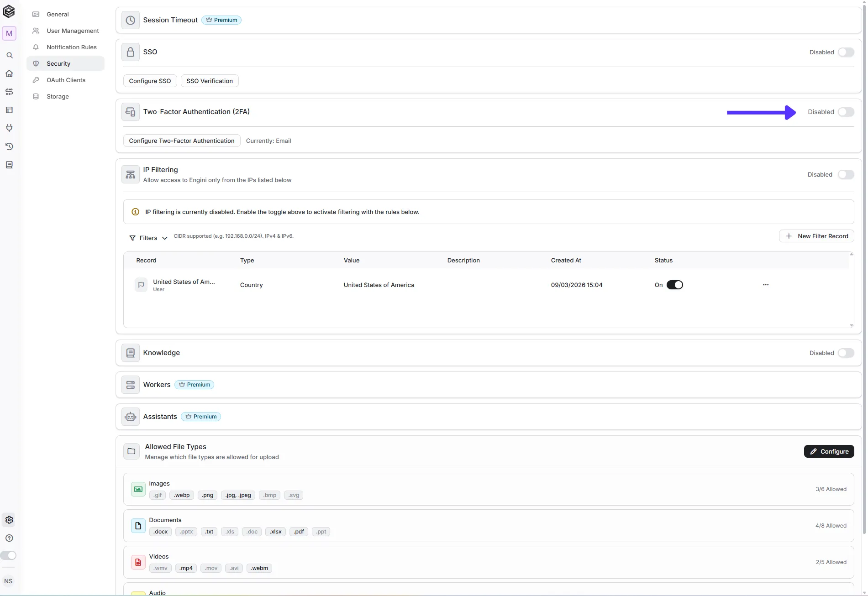868x596 pixels.
Task: Open the workflows icon in the rail
Action: tap(9, 92)
